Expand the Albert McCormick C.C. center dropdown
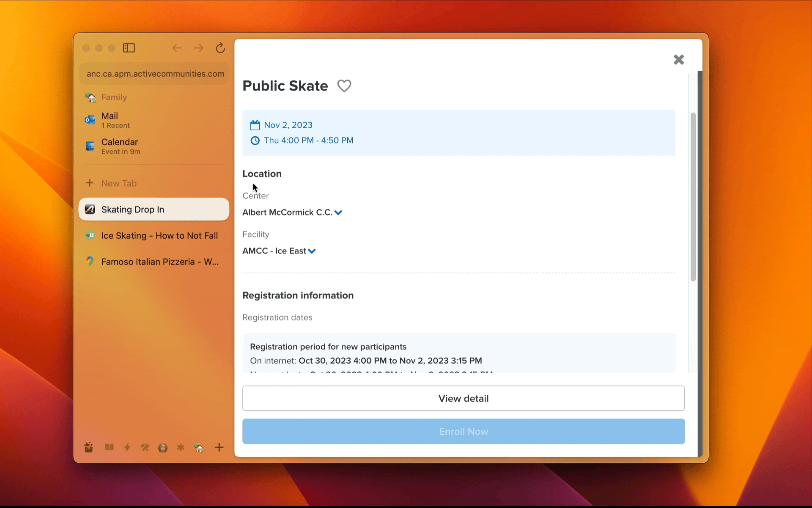 pos(338,213)
